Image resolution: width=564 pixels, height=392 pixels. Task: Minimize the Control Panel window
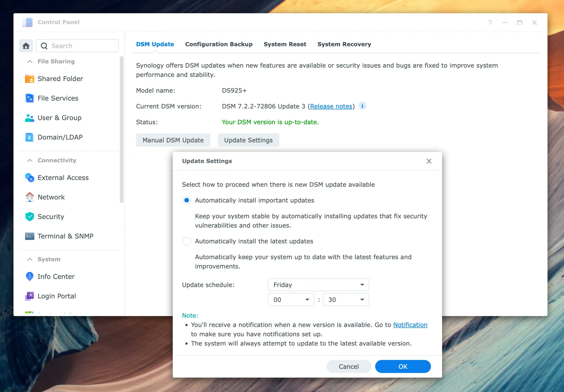click(505, 22)
